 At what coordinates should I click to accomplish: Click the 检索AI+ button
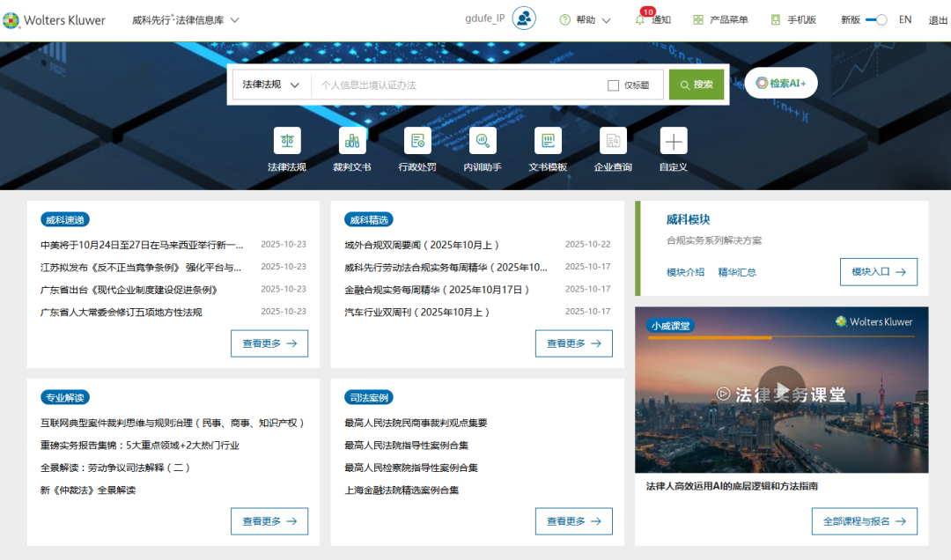click(x=781, y=83)
